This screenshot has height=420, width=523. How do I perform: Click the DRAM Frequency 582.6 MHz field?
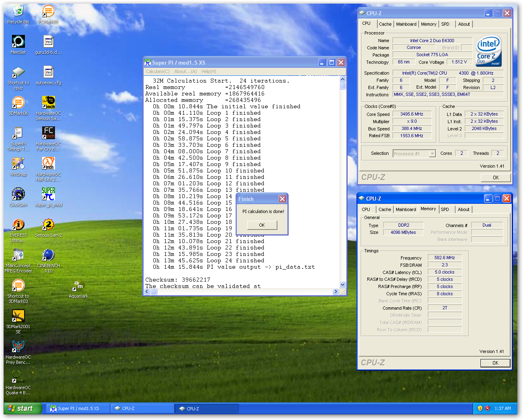pyautogui.click(x=445, y=258)
